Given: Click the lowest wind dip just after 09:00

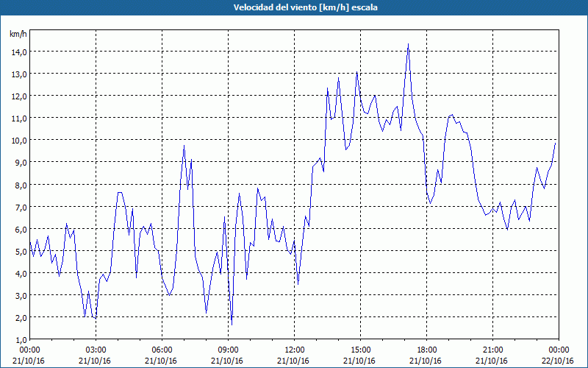Looking at the screenshot, I should click(232, 325).
